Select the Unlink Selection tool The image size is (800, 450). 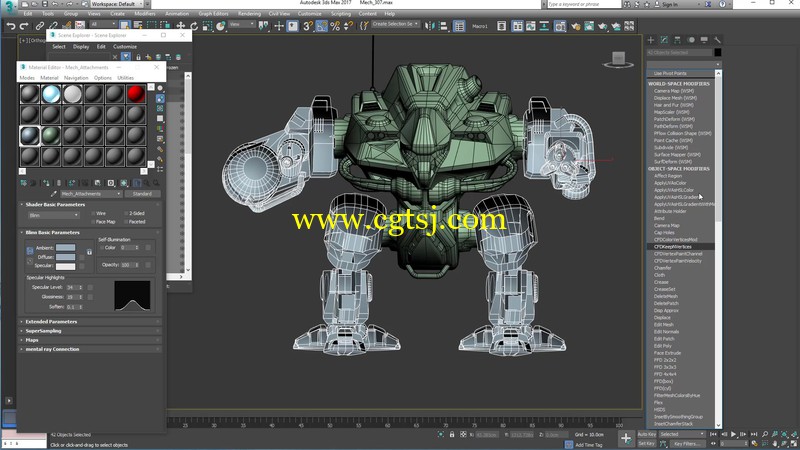point(53,26)
